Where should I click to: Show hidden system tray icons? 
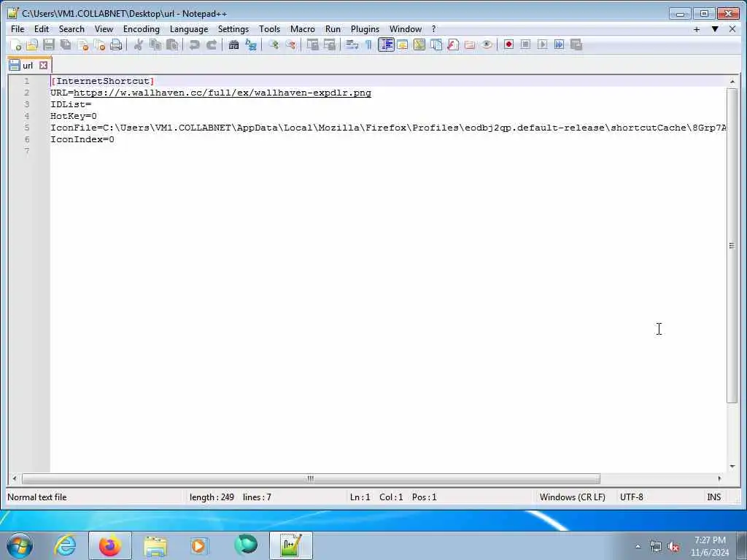point(638,546)
